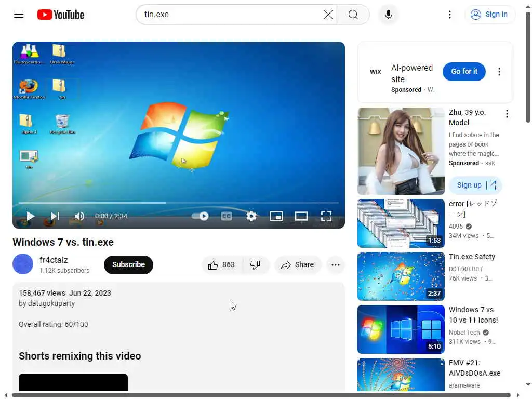This screenshot has height=399, width=532.
Task: Switch to miniplayer mode
Action: click(x=276, y=216)
